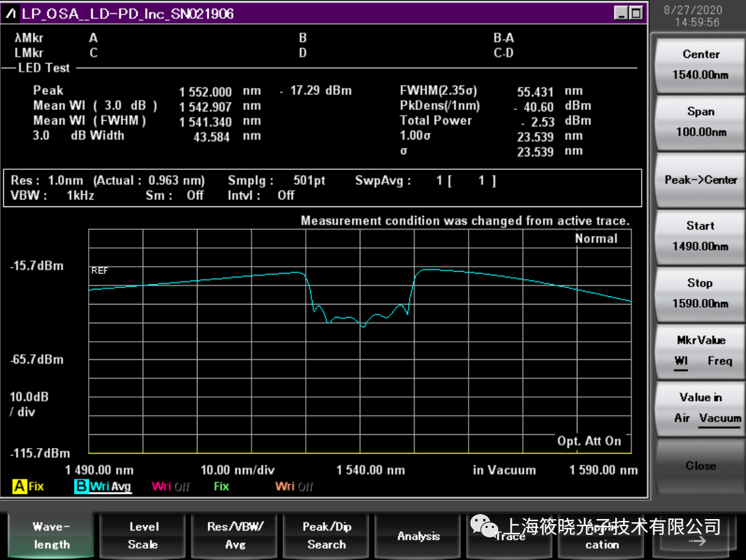The height and width of the screenshot is (560, 746).
Task: Click the REF level marker on graph
Action: (99, 271)
